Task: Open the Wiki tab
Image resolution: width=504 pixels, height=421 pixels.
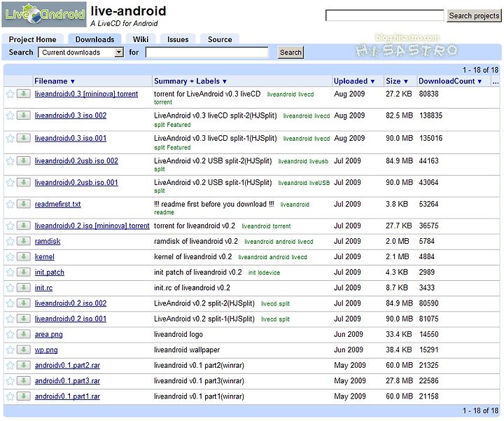Action: pyautogui.click(x=141, y=39)
